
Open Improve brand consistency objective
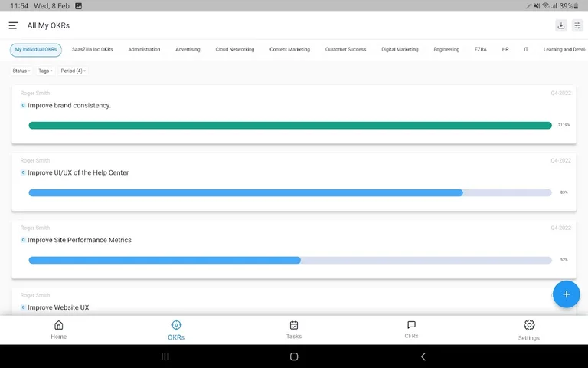(x=69, y=106)
